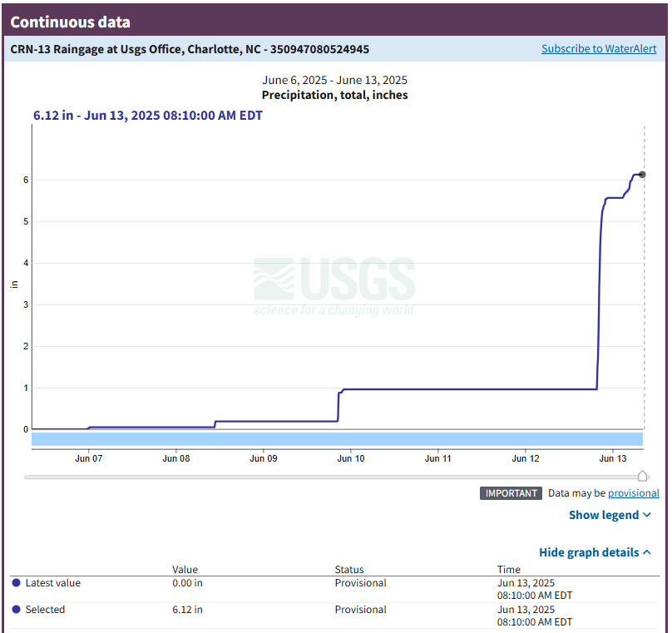Open the provisional data link

633,493
